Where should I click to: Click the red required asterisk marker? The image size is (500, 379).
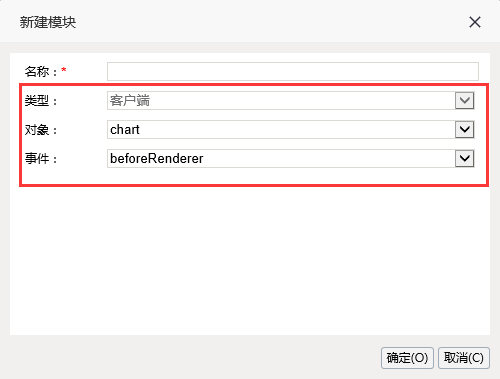click(64, 70)
